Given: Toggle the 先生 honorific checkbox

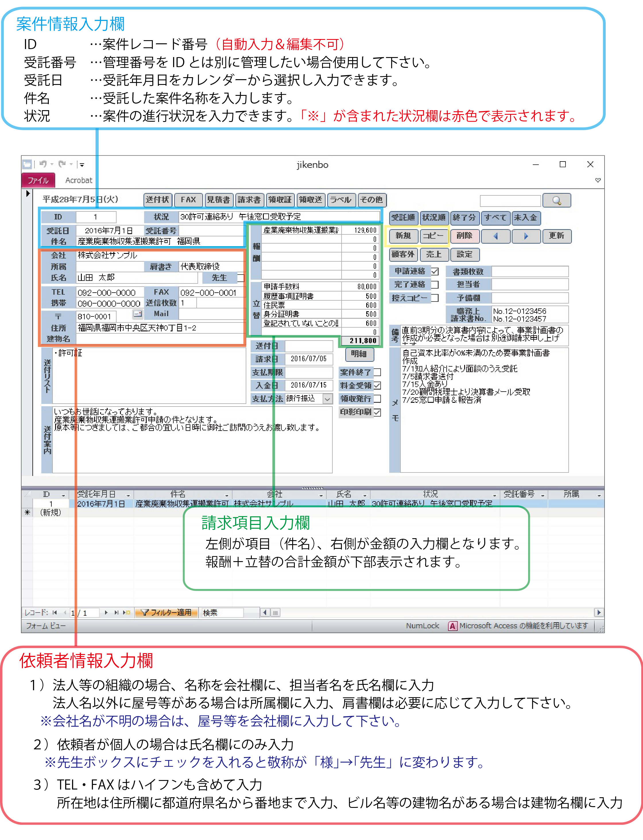Looking at the screenshot, I should [x=240, y=278].
